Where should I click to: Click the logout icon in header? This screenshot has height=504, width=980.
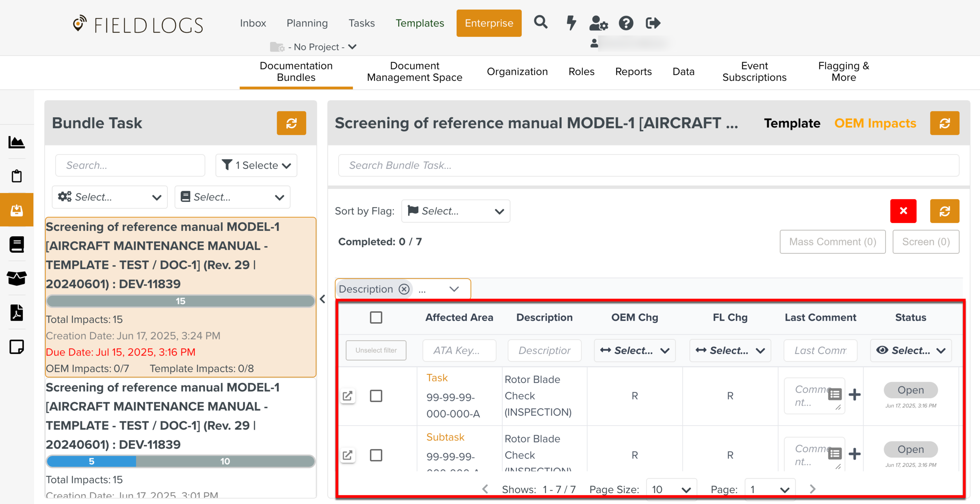[653, 23]
